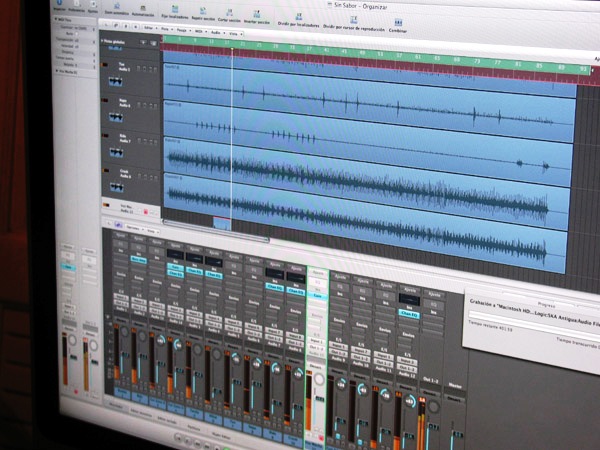Click the pan knob on Audio 9 strip
Image resolution: width=600 pixels, height=450 pixels.
tap(342, 383)
